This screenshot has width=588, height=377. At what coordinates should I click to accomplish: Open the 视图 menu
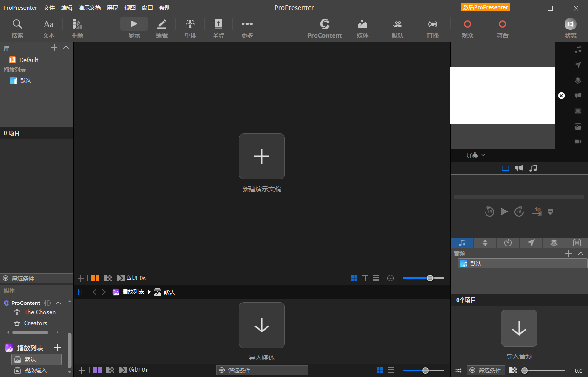[130, 8]
